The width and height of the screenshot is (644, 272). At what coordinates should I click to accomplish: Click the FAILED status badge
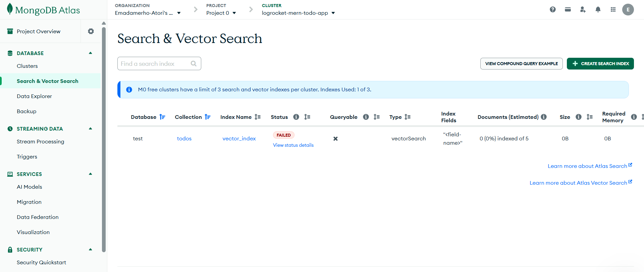point(284,135)
